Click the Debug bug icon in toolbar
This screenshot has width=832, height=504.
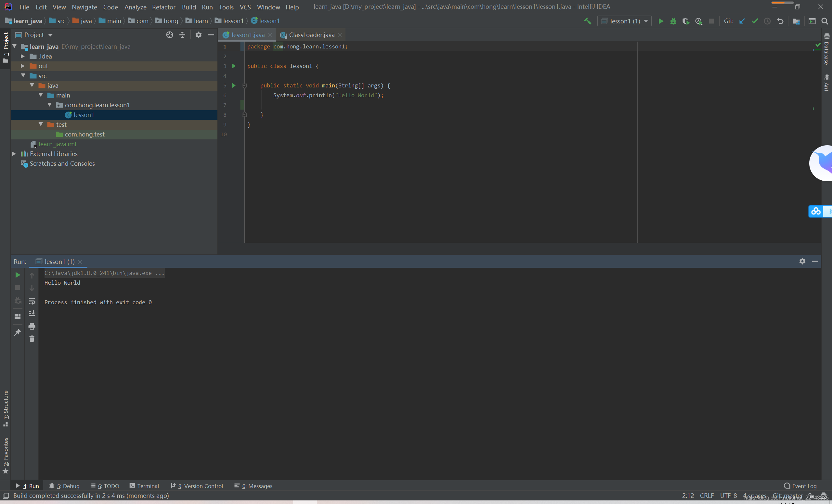tap(673, 21)
